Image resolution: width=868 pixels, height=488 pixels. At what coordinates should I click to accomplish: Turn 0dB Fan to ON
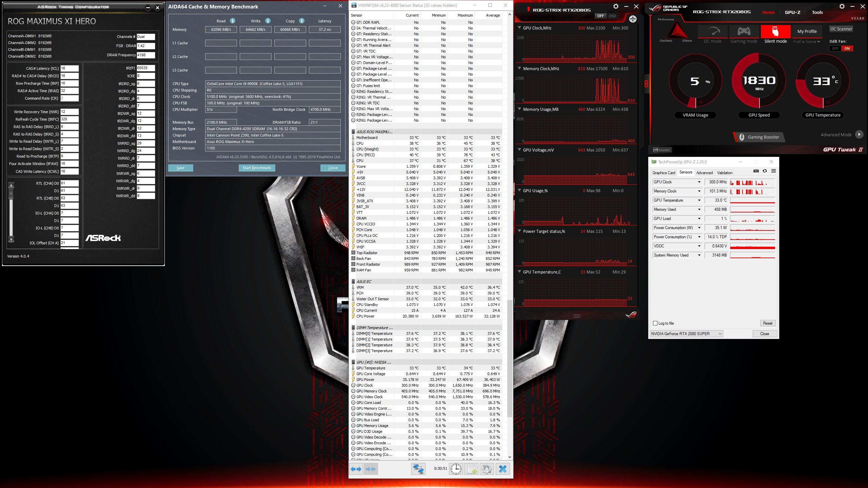(x=847, y=48)
